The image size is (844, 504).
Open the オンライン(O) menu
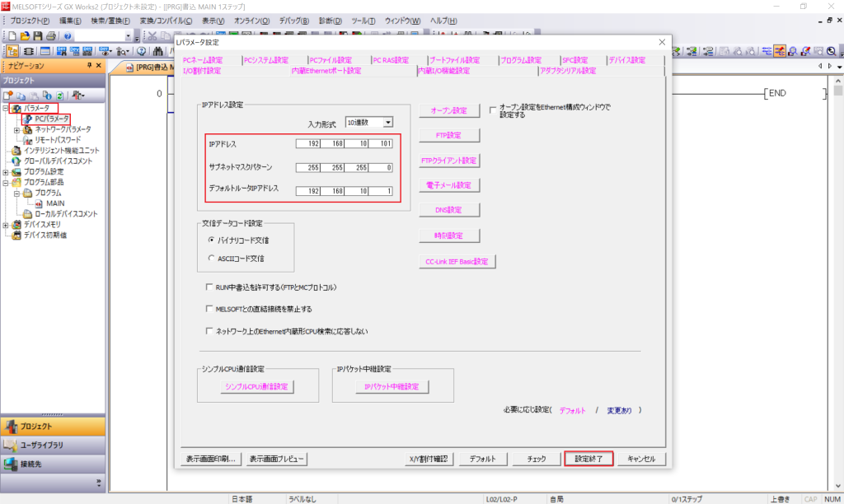click(x=251, y=20)
